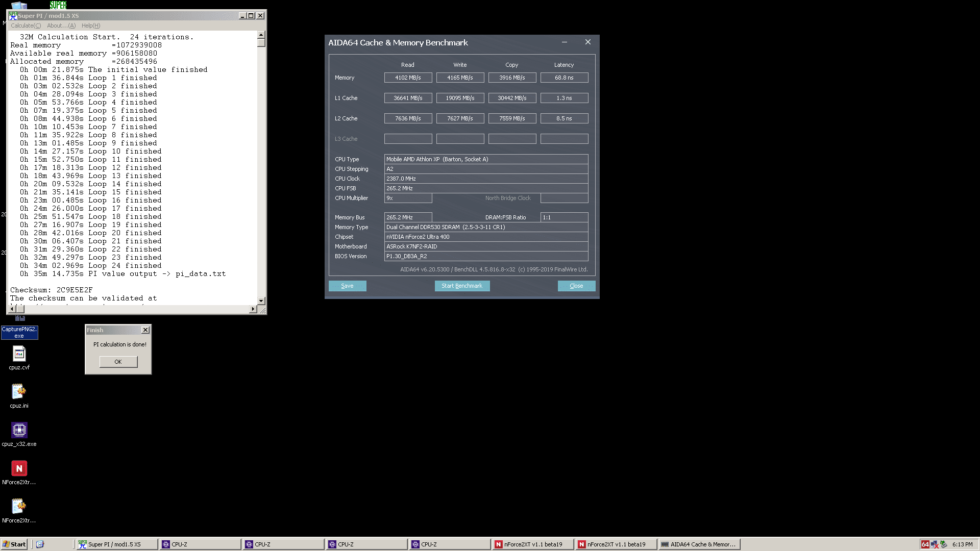Close the Finish dialog with its X
This screenshot has width=980, height=551.
(145, 330)
